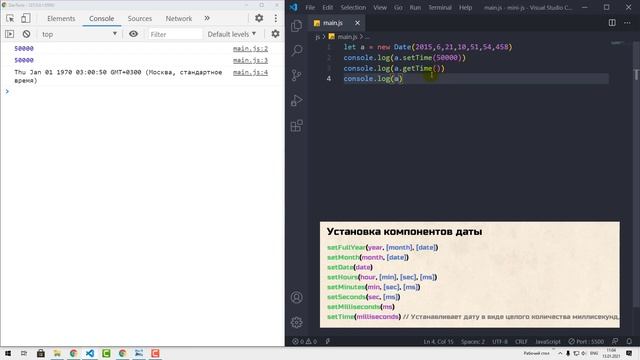This screenshot has height=360, width=640.
Task: Open the Sources tab
Action: pos(140,19)
